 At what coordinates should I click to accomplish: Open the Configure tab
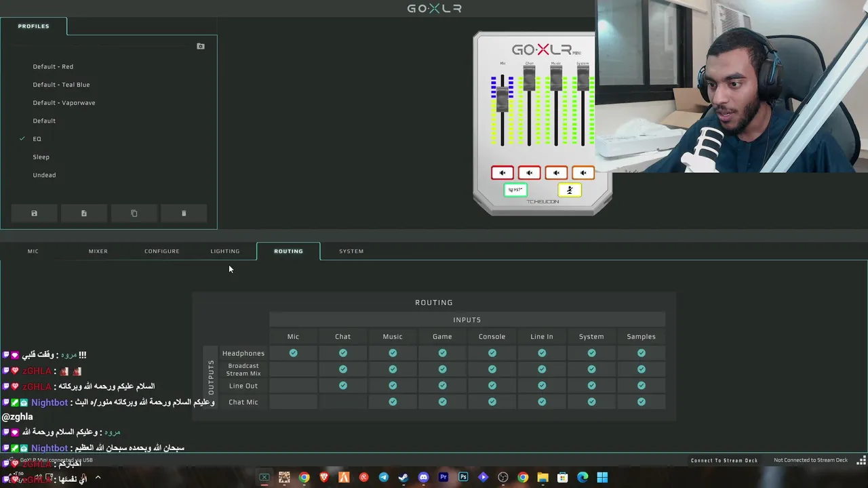[162, 251]
